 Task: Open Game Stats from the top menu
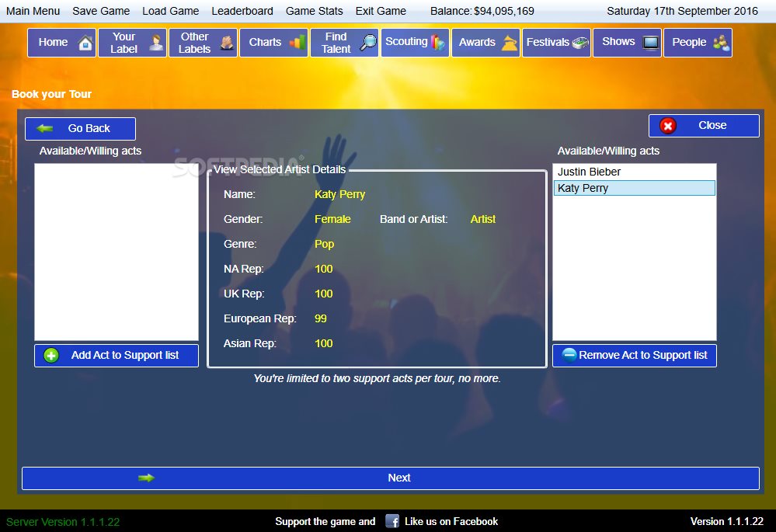[x=315, y=11]
